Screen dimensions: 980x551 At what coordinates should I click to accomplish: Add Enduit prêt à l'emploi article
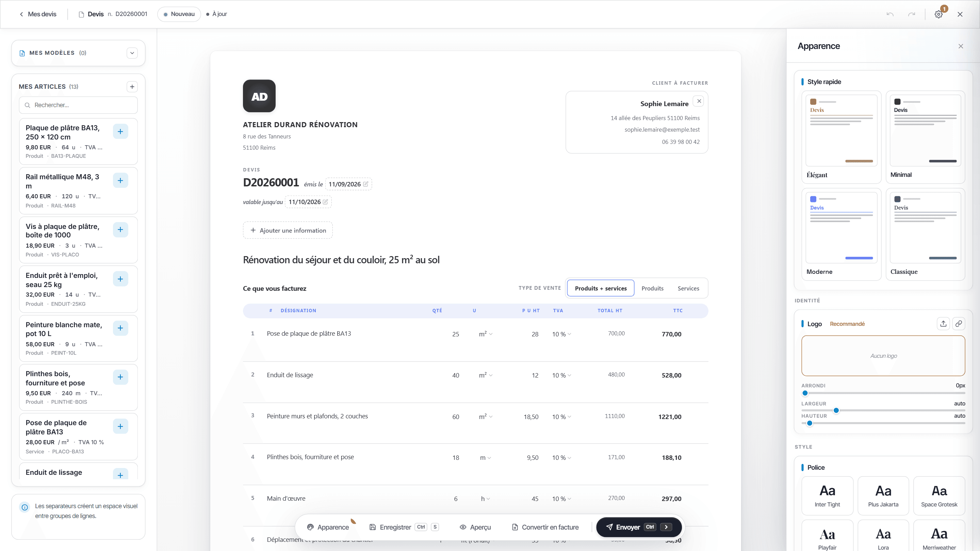pos(120,279)
